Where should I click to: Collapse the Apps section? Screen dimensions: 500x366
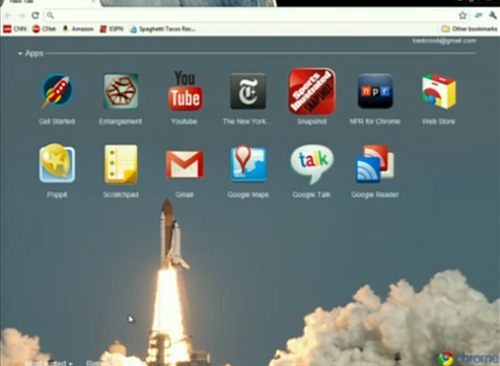[x=31, y=53]
